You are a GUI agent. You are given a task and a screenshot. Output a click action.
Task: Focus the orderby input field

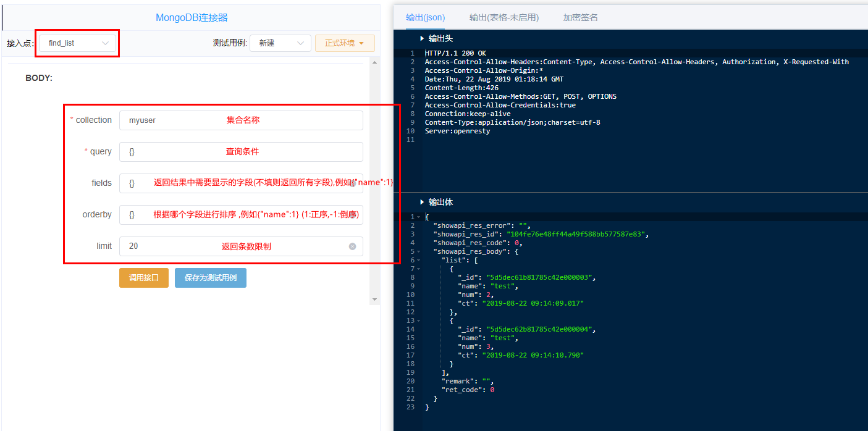pos(241,215)
